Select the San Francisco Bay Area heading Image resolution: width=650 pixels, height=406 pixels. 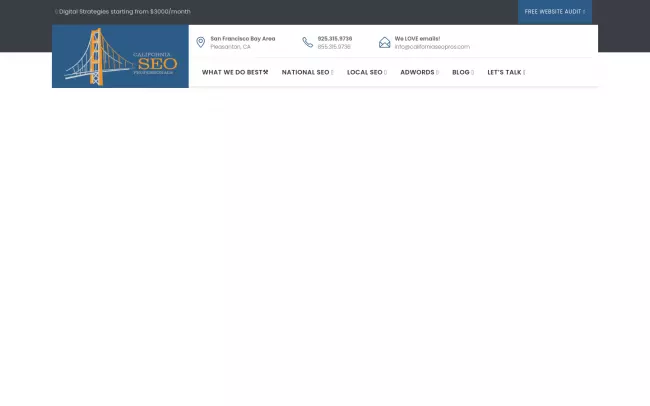point(242,38)
